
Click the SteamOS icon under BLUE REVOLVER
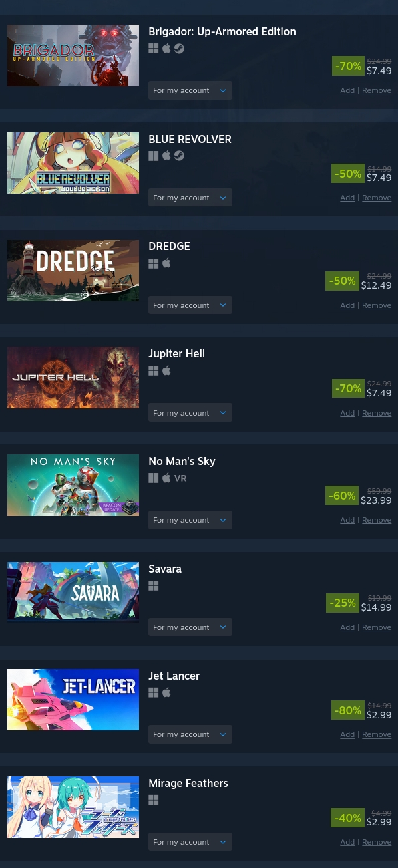[179, 156]
